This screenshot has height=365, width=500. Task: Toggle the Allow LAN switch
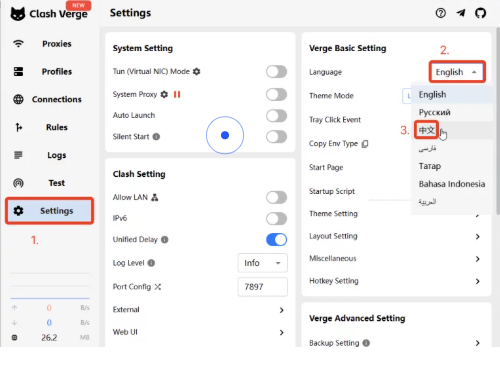[276, 197]
